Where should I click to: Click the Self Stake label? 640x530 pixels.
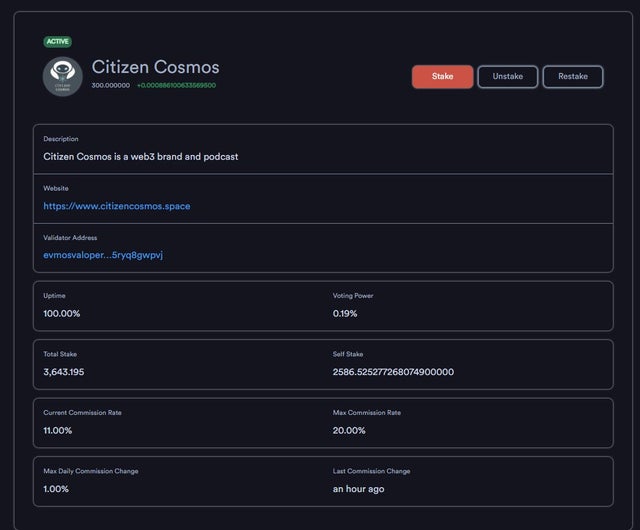tap(348, 354)
